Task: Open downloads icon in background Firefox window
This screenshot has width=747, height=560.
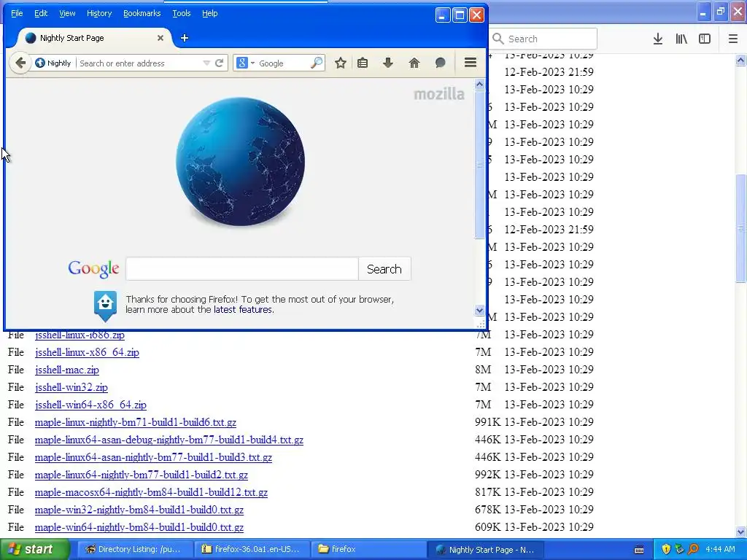Action: tap(657, 39)
